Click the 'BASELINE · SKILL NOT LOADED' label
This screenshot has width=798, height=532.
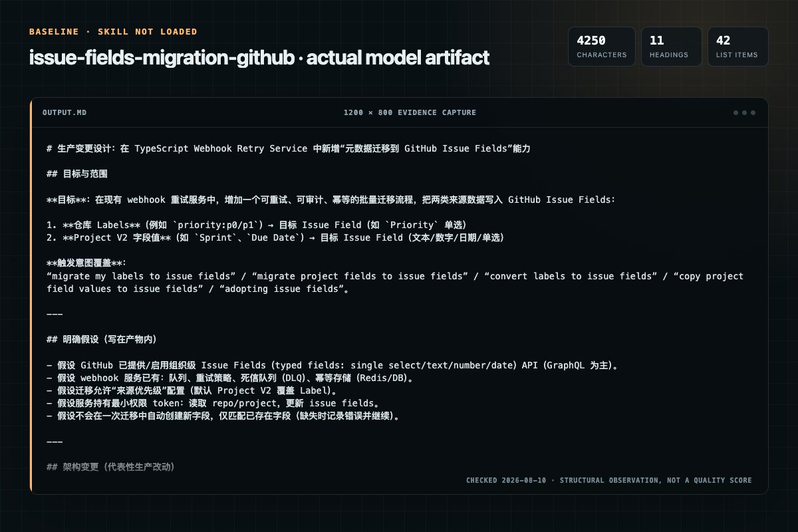pyautogui.click(x=113, y=32)
